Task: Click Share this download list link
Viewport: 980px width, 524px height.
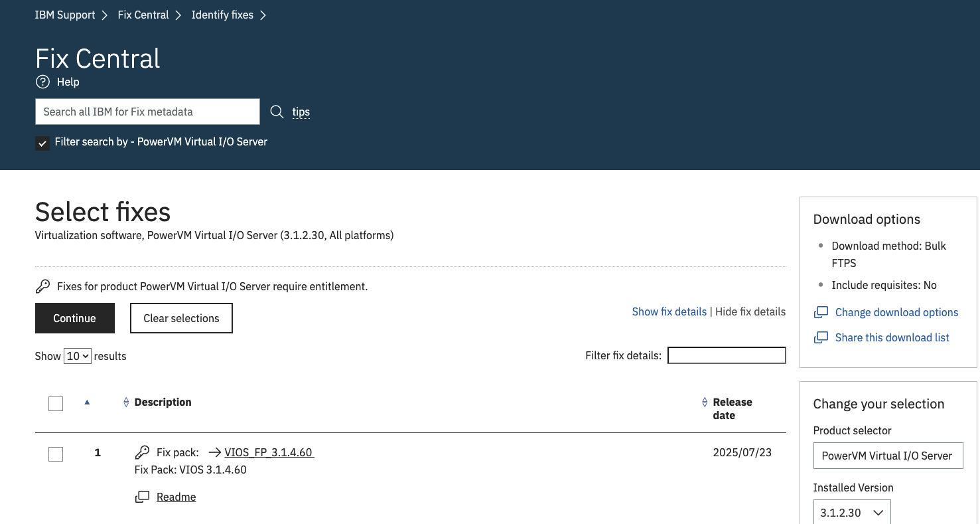Action: coord(892,337)
